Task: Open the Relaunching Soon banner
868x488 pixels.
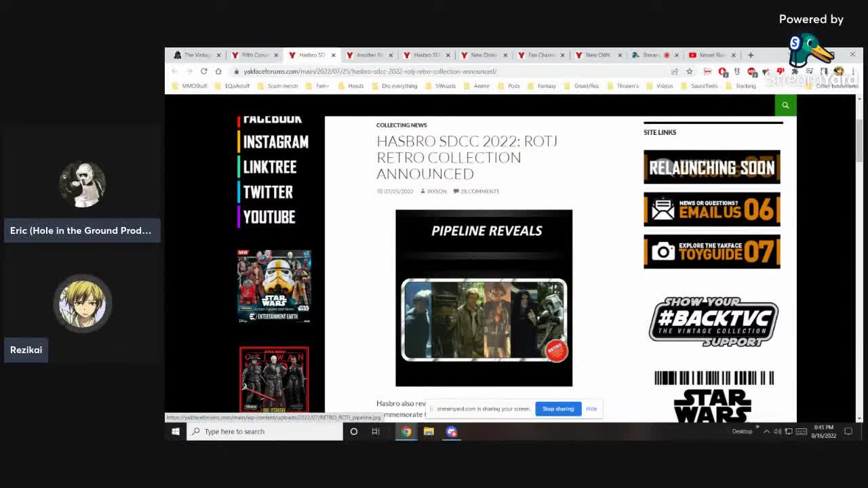Action: [x=712, y=167]
